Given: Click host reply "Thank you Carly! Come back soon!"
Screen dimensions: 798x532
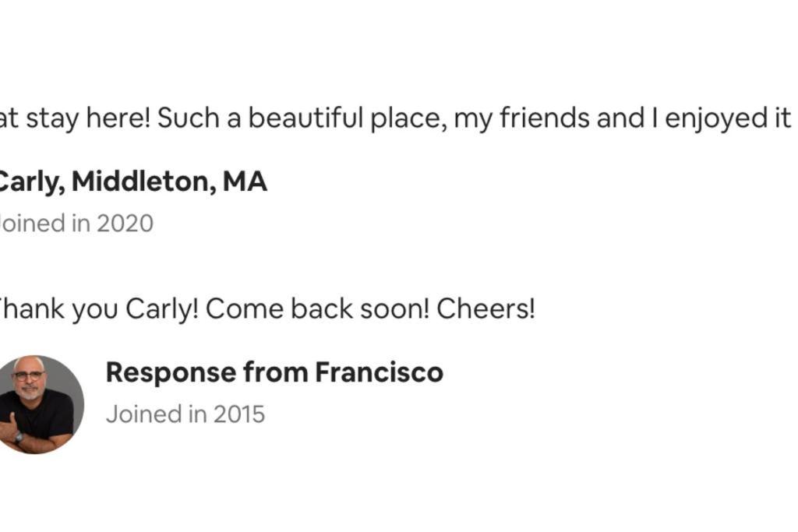Looking at the screenshot, I should point(214,309).
